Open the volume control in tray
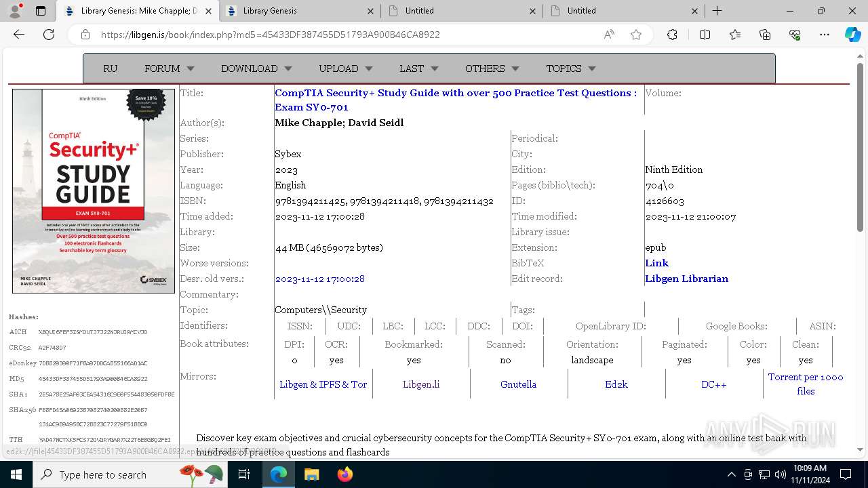 click(780, 474)
